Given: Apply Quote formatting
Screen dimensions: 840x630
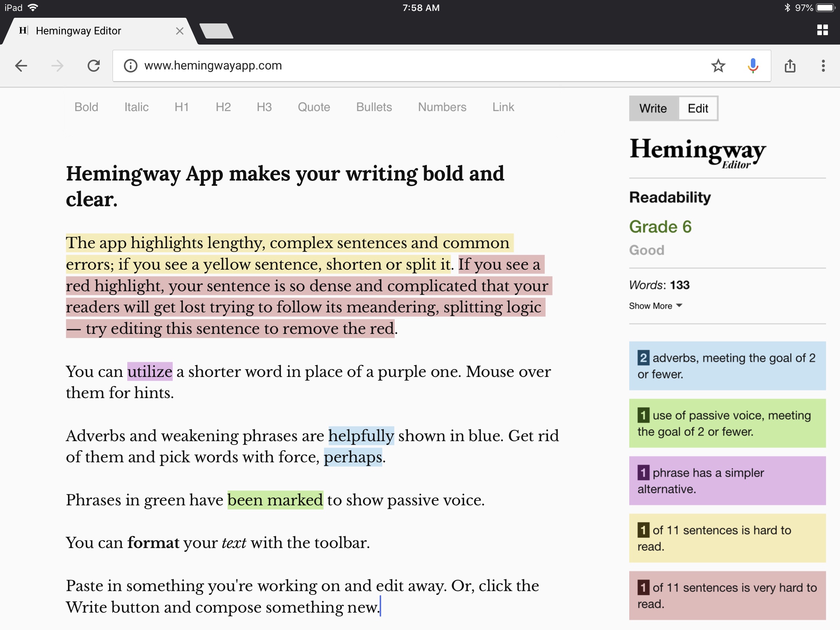Looking at the screenshot, I should coord(313,107).
